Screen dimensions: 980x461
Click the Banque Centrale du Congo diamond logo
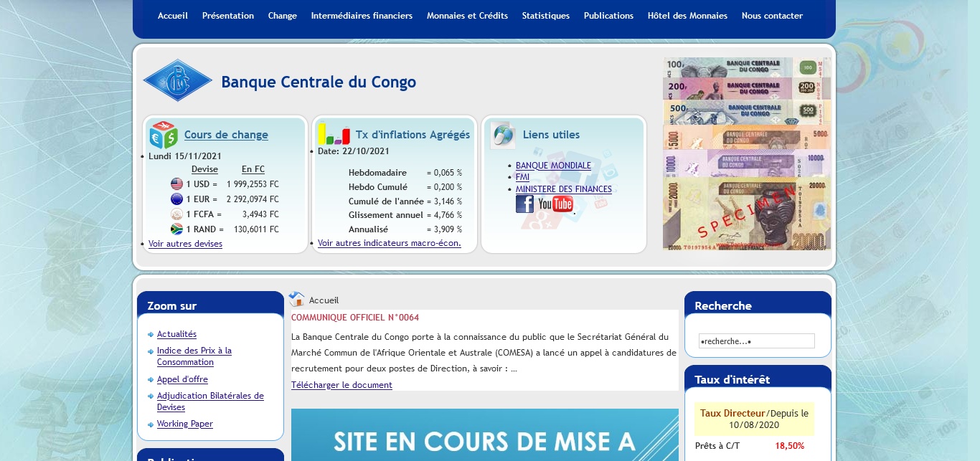coord(177,80)
